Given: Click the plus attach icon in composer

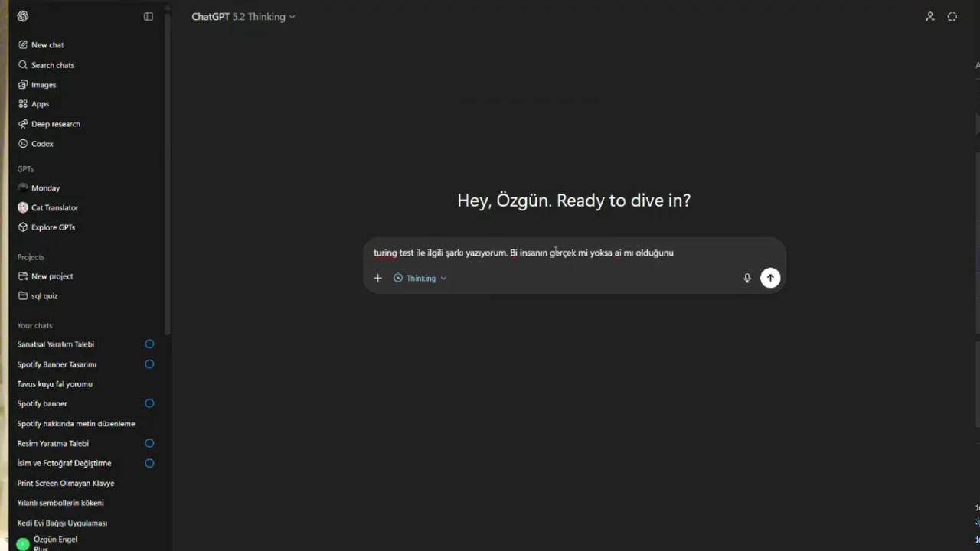Looking at the screenshot, I should [x=377, y=279].
